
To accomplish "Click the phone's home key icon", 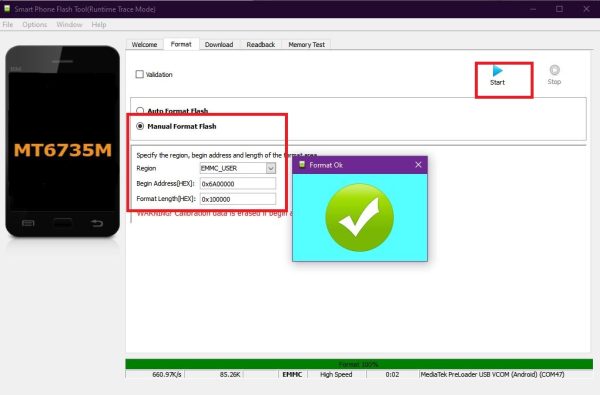I will click(x=62, y=222).
